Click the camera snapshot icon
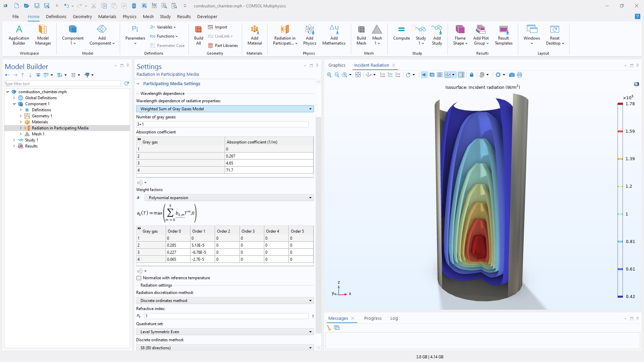The image size is (644, 362). pos(512,75)
